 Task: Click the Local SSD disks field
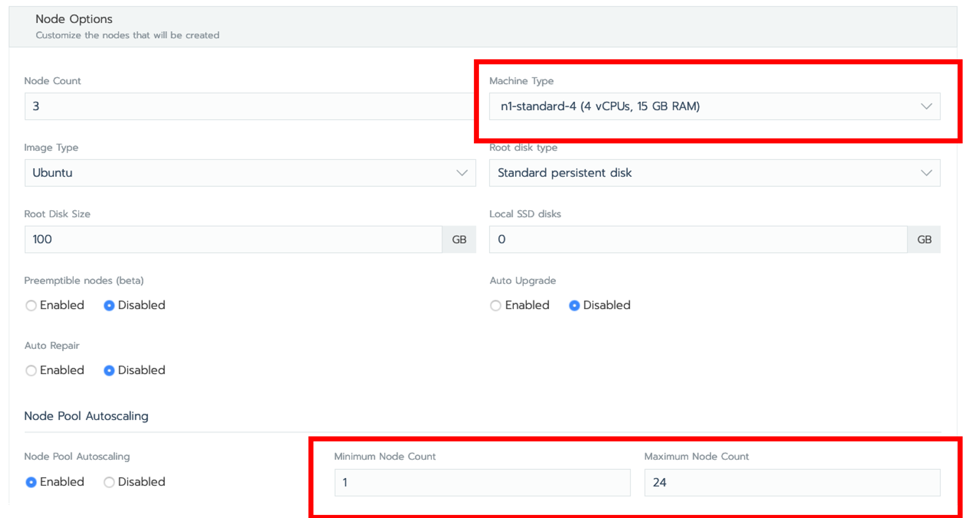click(698, 239)
